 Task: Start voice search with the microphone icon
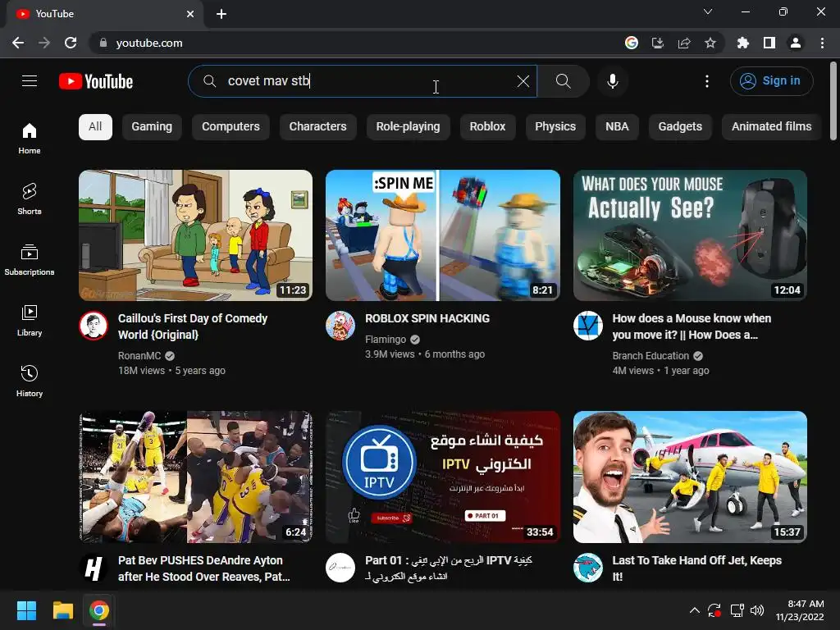pyautogui.click(x=612, y=81)
